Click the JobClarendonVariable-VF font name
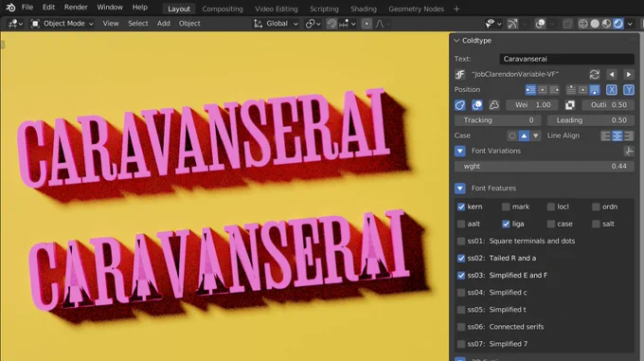This screenshot has height=361, width=644. 515,74
